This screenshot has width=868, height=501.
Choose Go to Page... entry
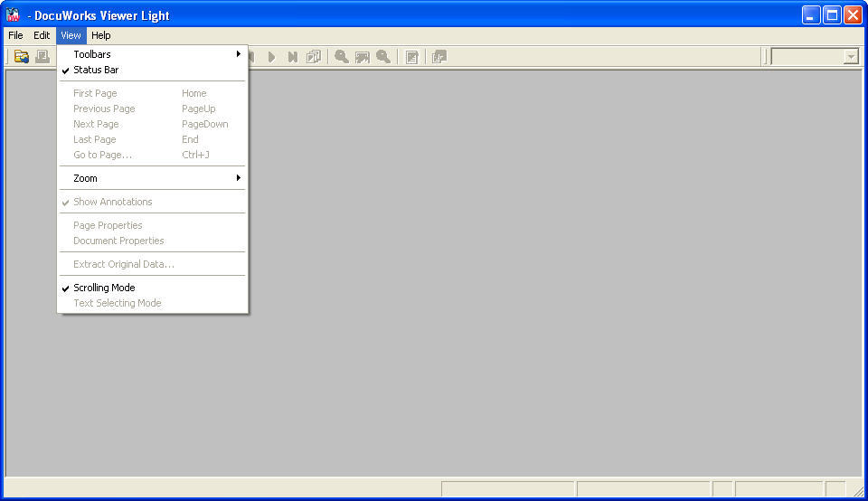pyautogui.click(x=153, y=155)
